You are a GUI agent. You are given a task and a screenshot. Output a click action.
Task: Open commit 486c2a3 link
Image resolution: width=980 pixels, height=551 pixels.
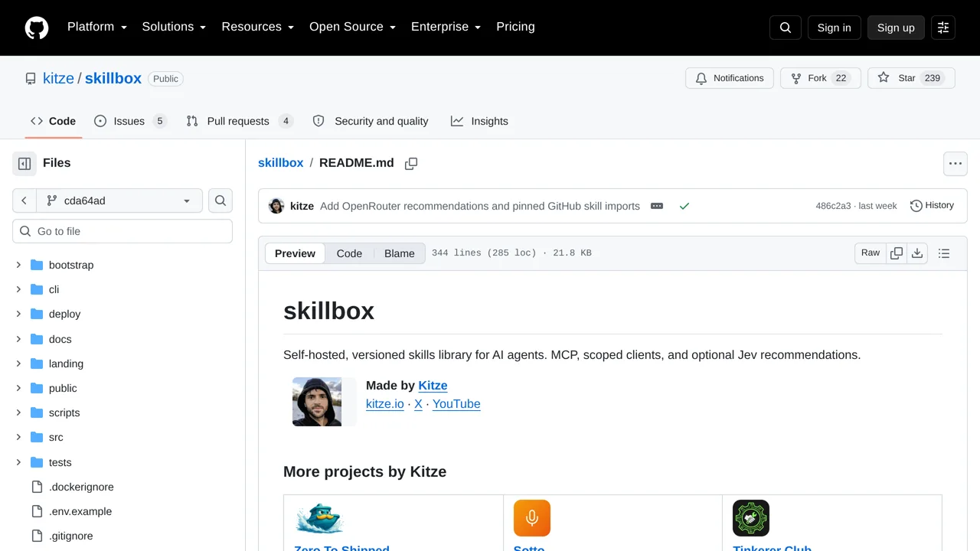(x=833, y=206)
